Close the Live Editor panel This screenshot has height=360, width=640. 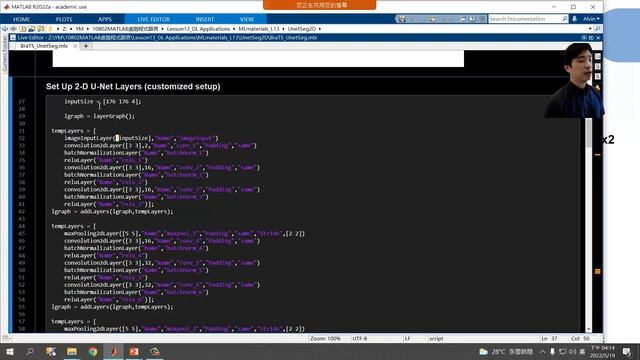(x=598, y=38)
